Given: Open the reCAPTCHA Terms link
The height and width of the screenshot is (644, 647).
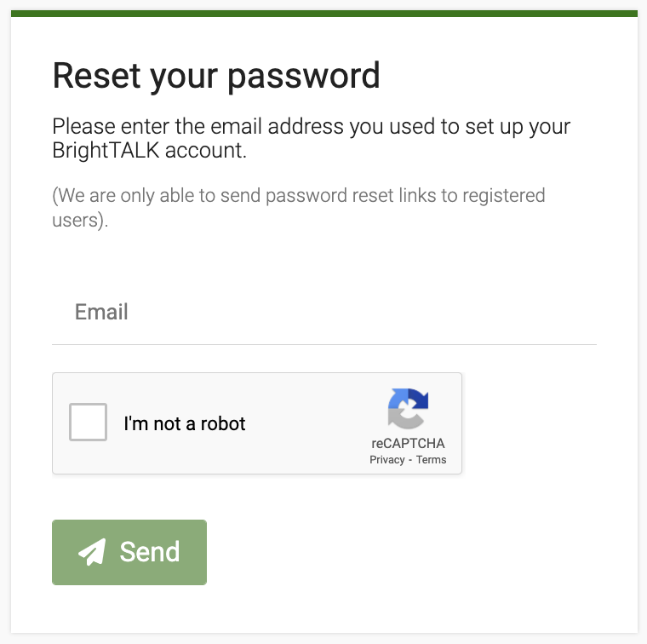Looking at the screenshot, I should pos(431,460).
